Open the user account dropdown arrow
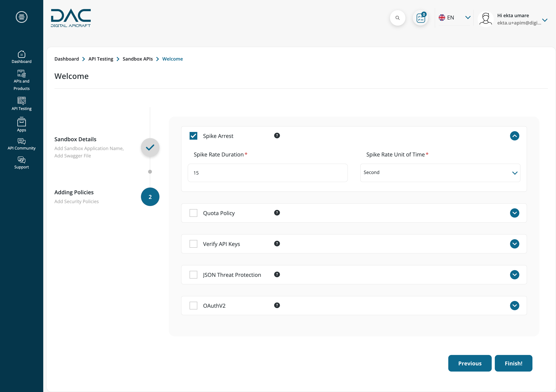 545,20
